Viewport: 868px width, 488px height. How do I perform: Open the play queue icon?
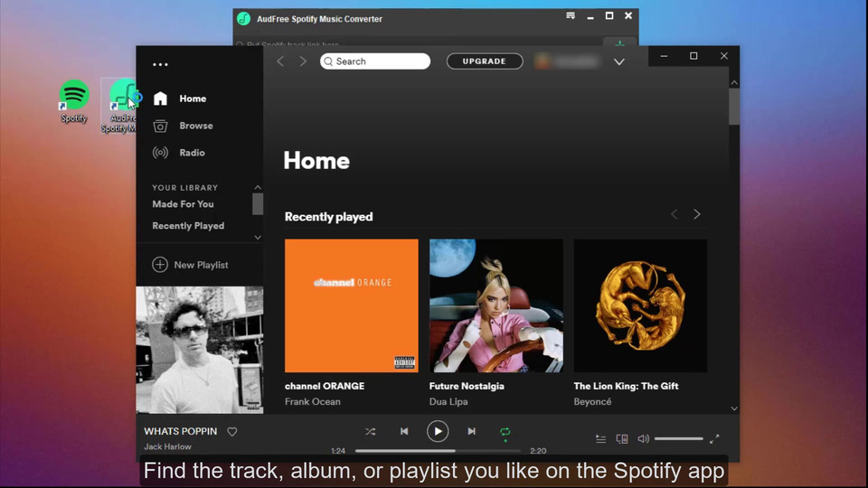600,439
